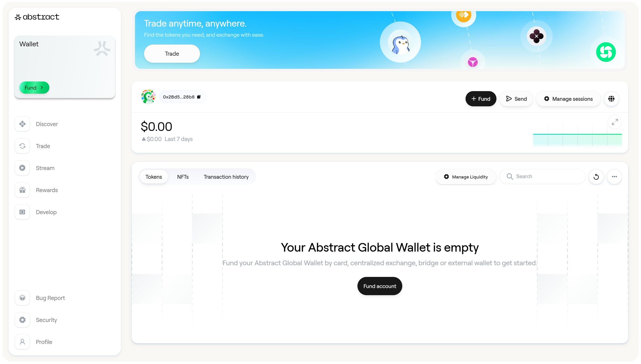
Task: Click the Send button
Action: pyautogui.click(x=516, y=99)
